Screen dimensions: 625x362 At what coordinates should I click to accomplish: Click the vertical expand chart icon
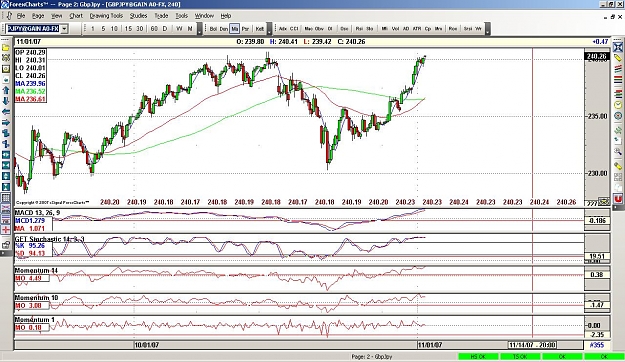coord(6,176)
